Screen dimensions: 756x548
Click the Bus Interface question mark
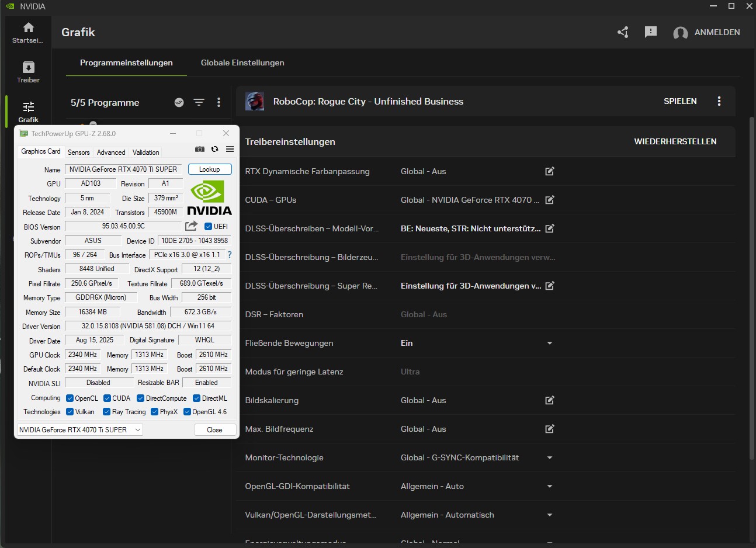coord(230,255)
